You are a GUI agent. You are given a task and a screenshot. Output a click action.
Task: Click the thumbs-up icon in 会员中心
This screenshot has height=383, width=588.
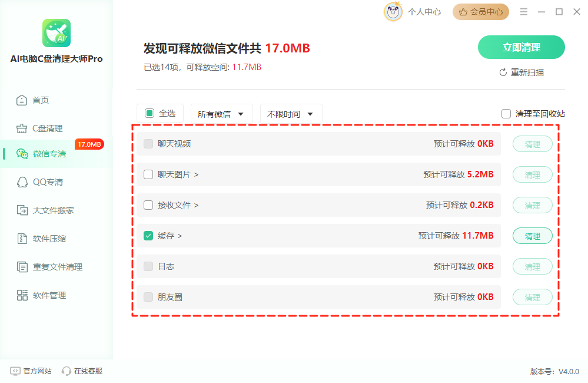[x=463, y=12]
